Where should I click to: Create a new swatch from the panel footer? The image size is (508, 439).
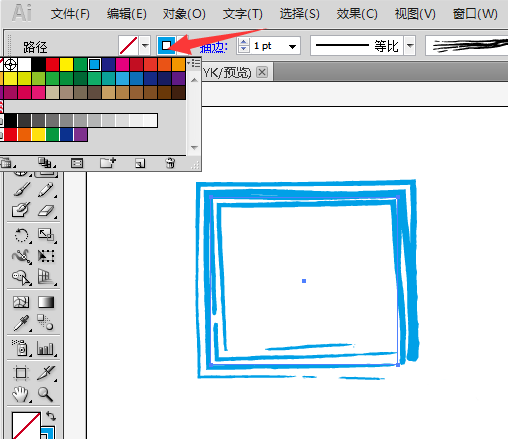(x=140, y=163)
